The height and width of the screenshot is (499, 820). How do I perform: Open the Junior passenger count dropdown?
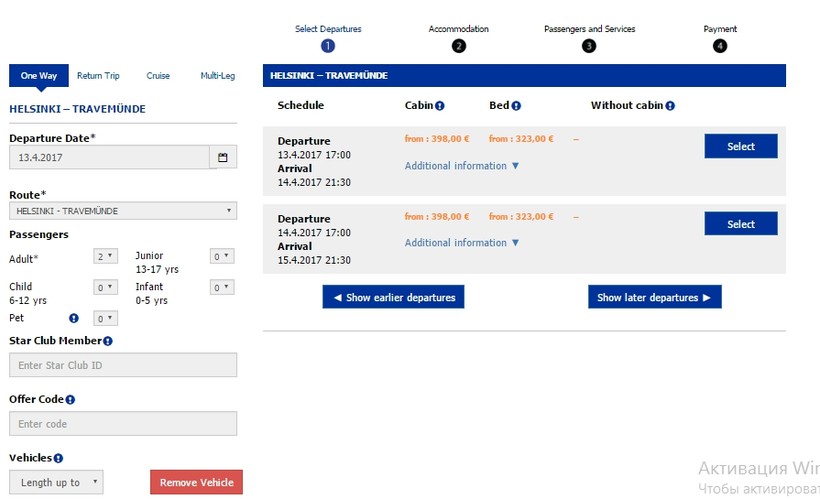[x=221, y=256]
